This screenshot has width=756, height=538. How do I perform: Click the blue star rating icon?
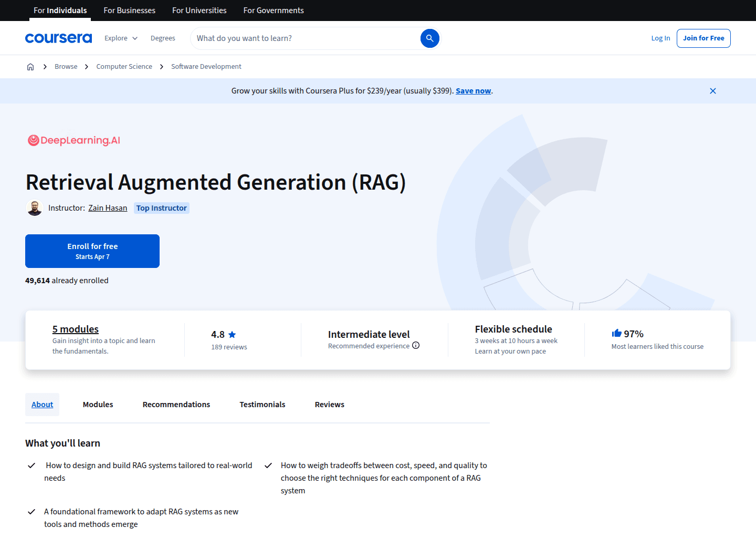point(232,334)
